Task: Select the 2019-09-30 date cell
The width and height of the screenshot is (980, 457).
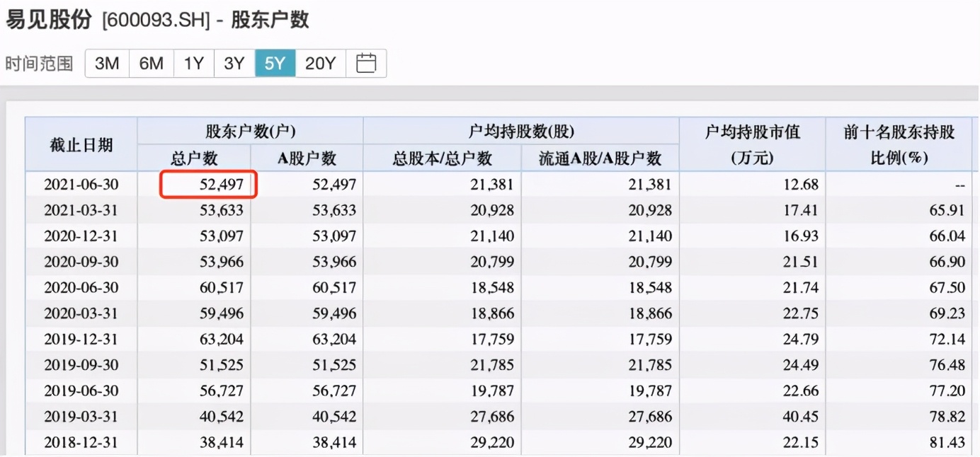Action: click(81, 365)
